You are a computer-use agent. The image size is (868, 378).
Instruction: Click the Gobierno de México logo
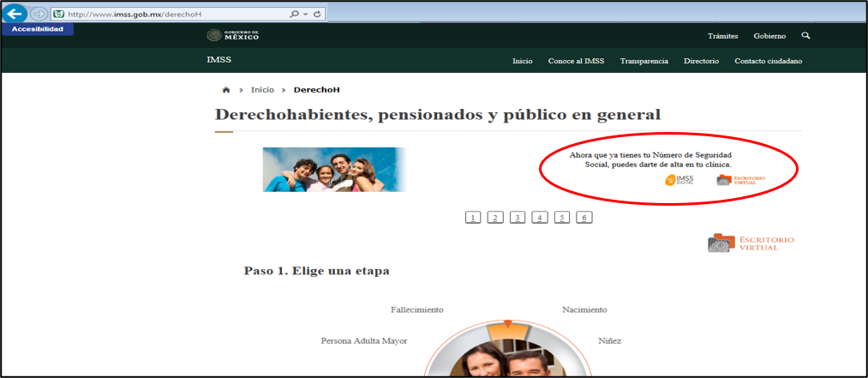pyautogui.click(x=232, y=35)
